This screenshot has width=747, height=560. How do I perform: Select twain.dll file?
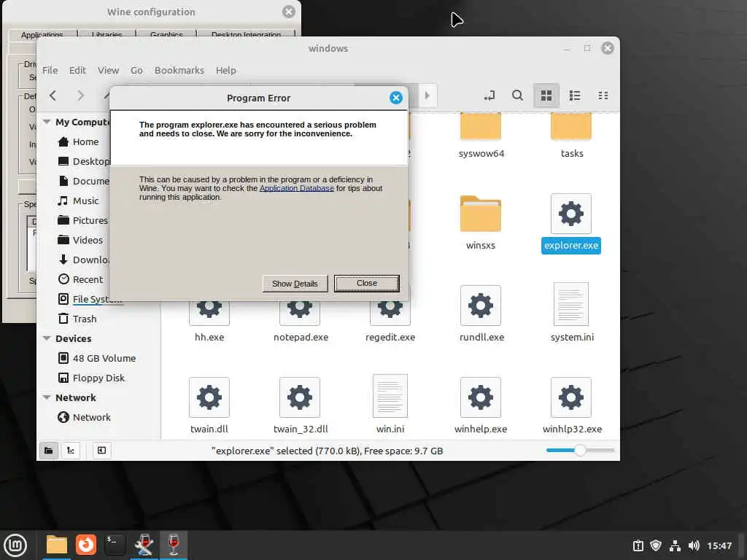[209, 405]
